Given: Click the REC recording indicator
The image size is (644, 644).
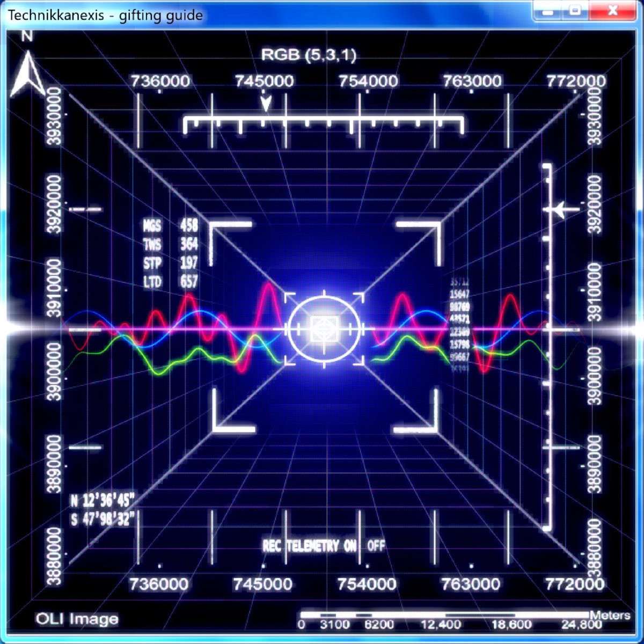Looking at the screenshot, I should point(272,546).
